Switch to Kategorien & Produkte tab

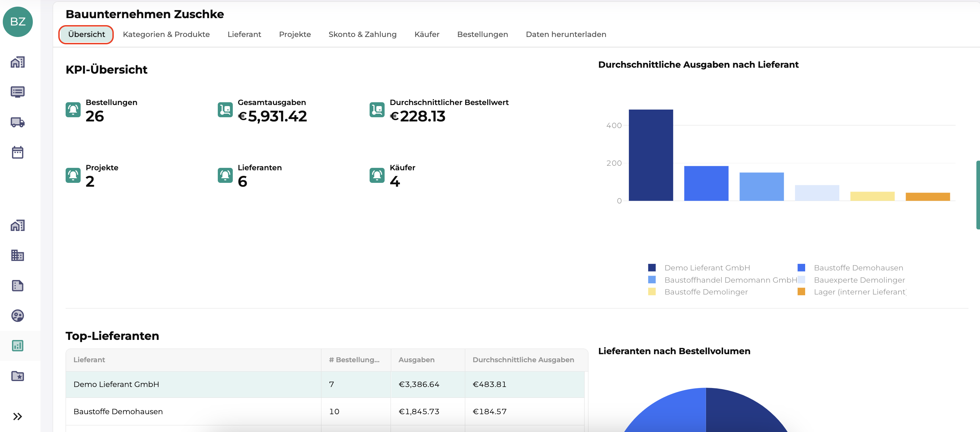click(x=166, y=35)
